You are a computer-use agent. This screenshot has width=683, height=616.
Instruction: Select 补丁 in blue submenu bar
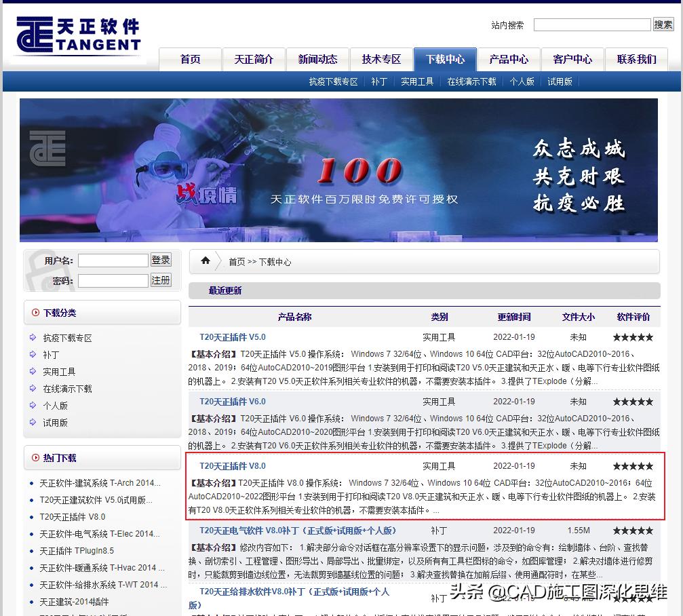point(379,81)
